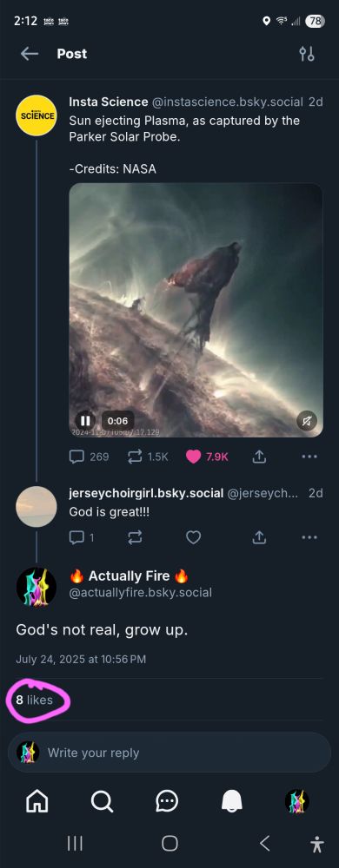Share jerseychoirgirl's reply
Screen dimensions: 339x868
click(x=259, y=537)
